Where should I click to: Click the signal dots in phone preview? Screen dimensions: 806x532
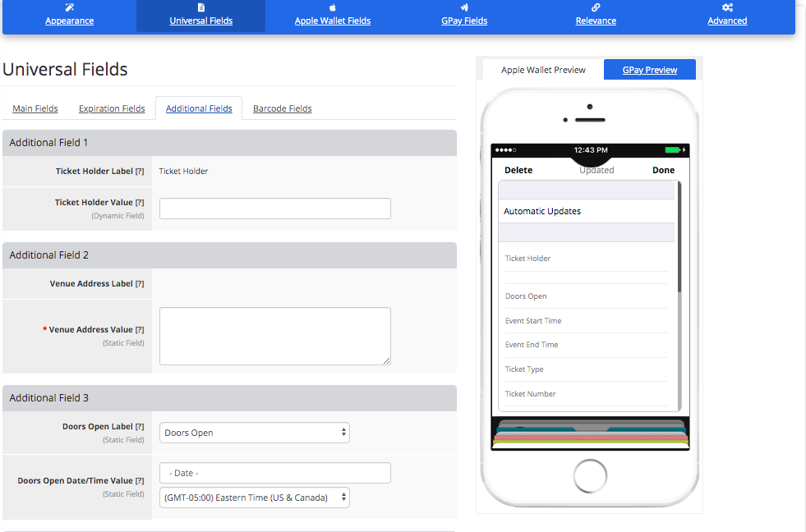coord(506,150)
